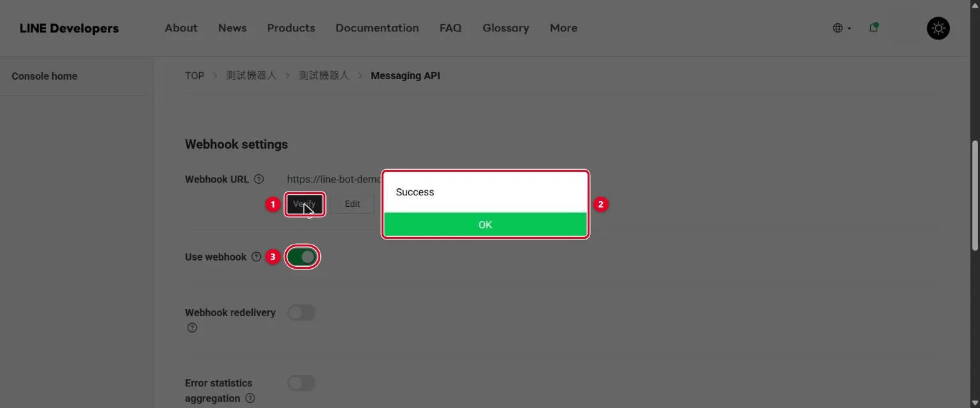Open the About menu item

tap(181, 28)
